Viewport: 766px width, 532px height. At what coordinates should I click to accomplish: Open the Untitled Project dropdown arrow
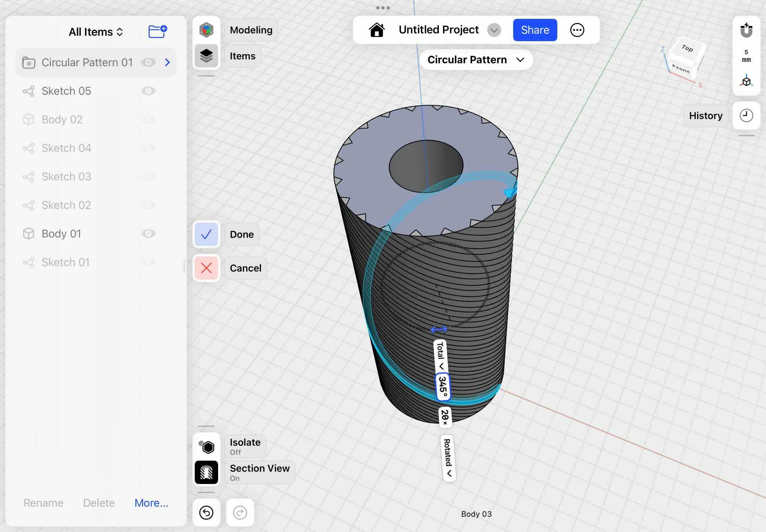[494, 30]
